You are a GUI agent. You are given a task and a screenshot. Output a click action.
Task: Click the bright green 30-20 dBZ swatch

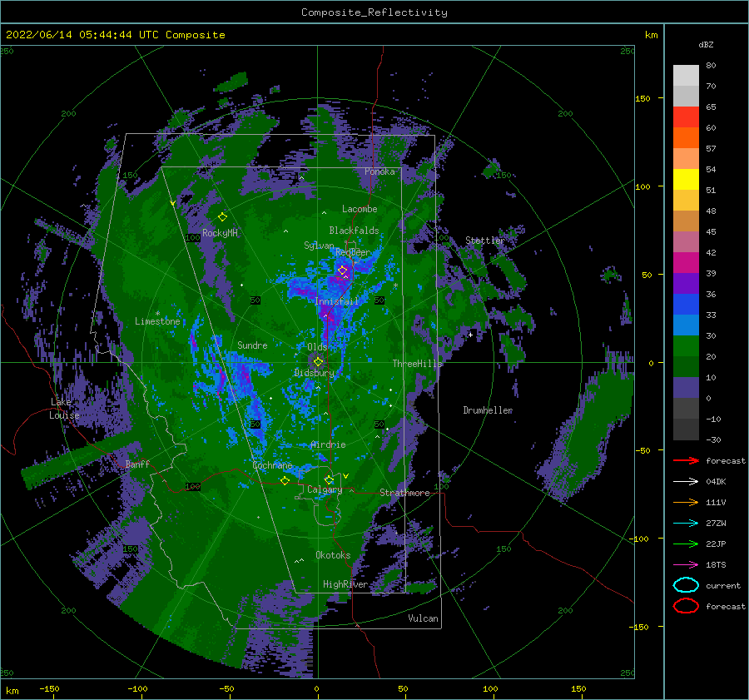click(x=686, y=346)
